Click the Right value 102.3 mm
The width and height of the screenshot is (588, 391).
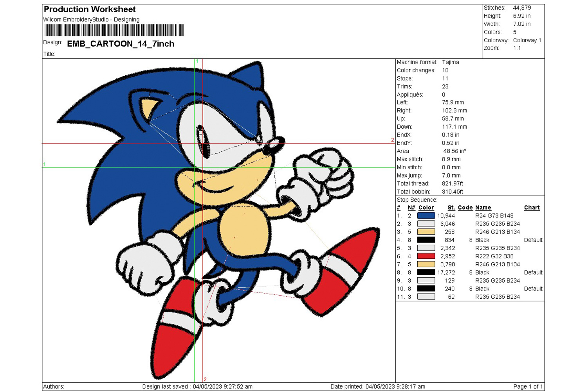pyautogui.click(x=455, y=111)
